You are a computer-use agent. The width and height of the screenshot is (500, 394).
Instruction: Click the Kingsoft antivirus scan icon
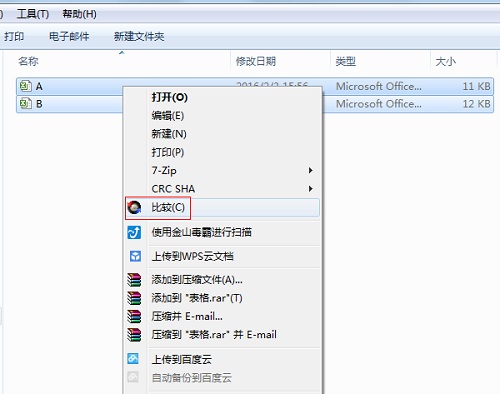pyautogui.click(x=134, y=232)
